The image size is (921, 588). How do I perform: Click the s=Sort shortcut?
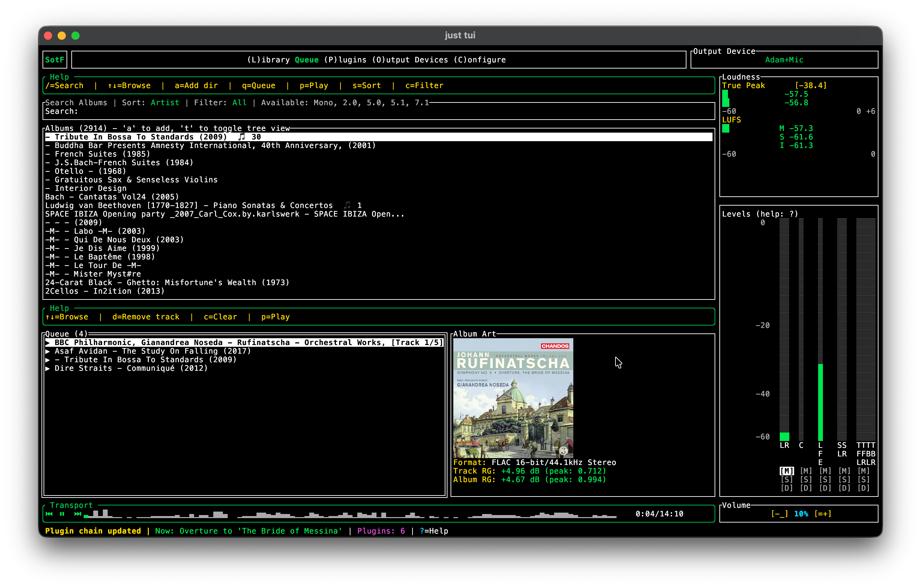[x=367, y=86]
